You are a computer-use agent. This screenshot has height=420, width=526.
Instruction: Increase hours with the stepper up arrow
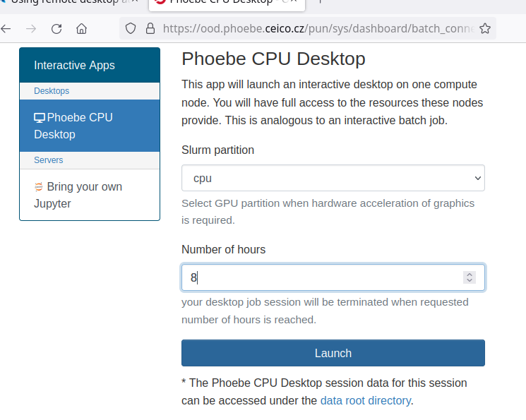[x=470, y=275]
